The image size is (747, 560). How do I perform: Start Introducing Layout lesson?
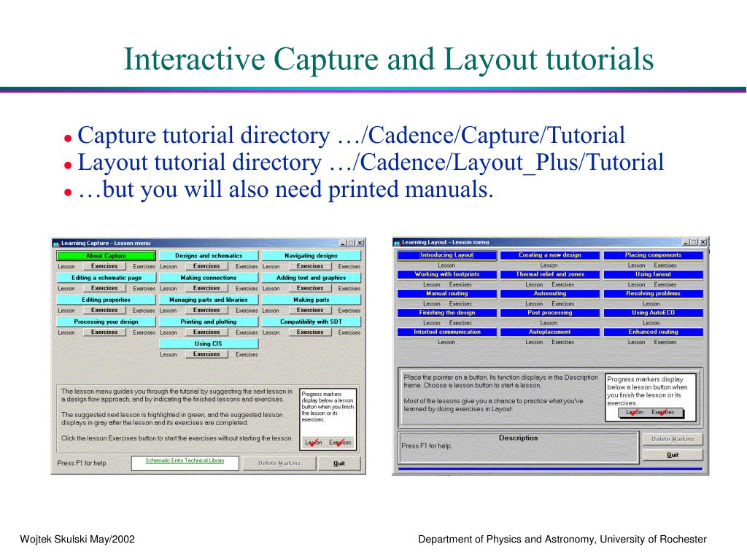point(447,255)
